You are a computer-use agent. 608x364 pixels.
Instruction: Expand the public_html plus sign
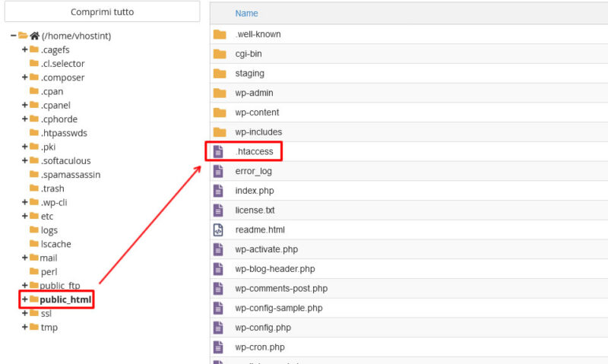tap(24, 299)
